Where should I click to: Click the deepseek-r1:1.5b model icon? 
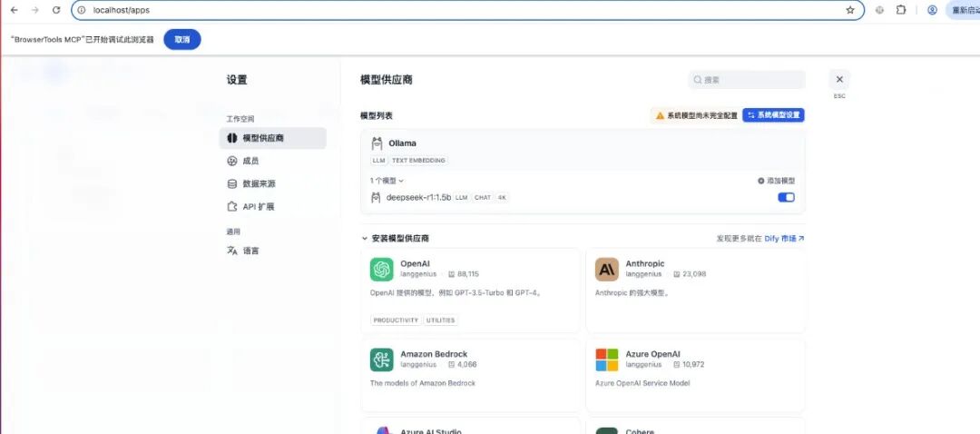pos(377,198)
